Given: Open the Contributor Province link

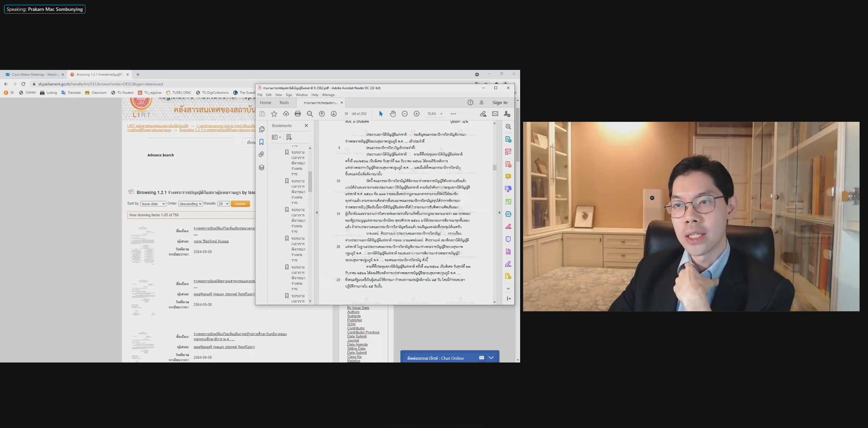Looking at the screenshot, I should (363, 332).
